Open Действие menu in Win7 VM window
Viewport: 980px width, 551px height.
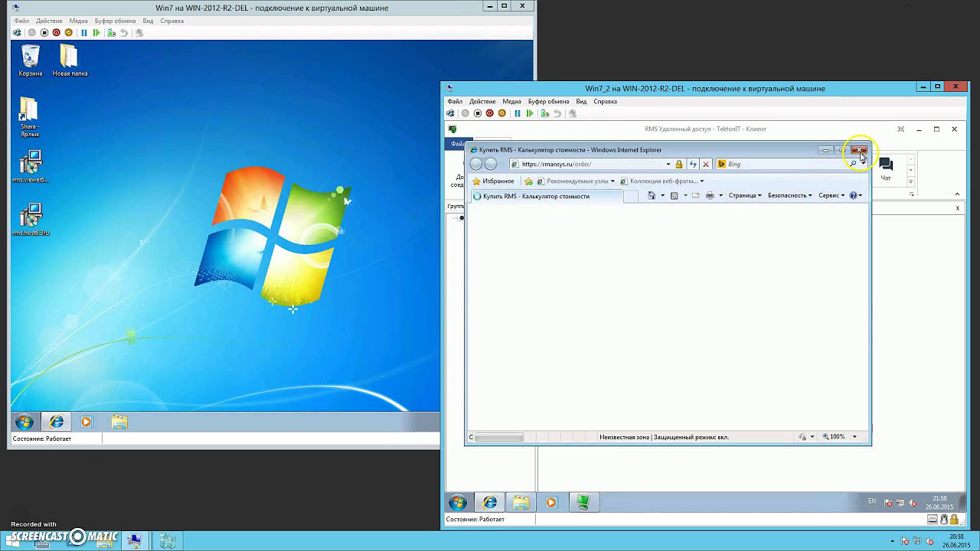[x=49, y=21]
